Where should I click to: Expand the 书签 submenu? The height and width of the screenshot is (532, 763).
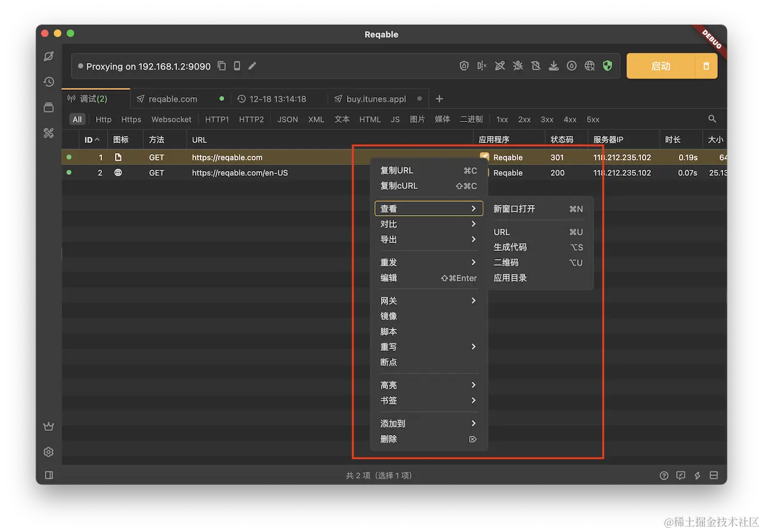coord(429,400)
